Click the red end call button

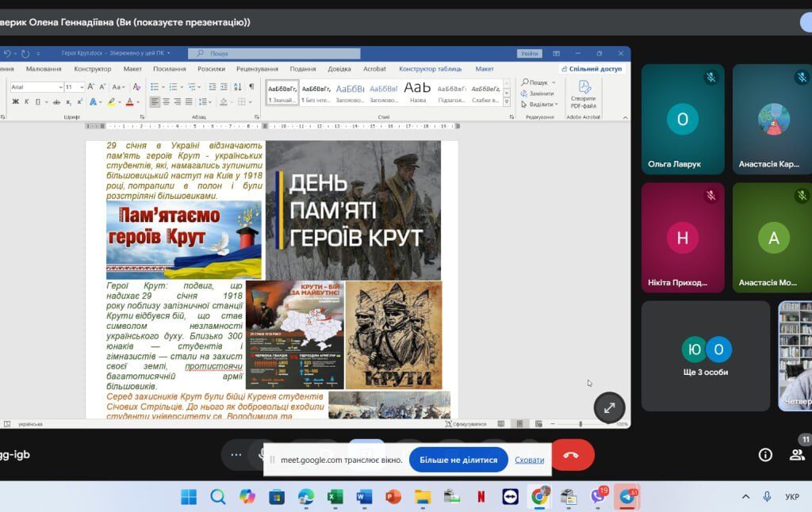coord(571,455)
